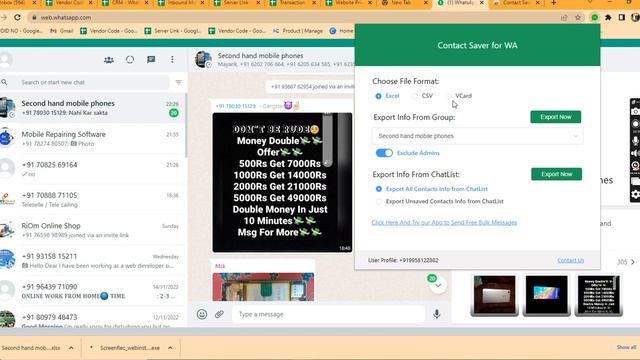
Task: Attach a file with paperclip icon
Action: point(219,314)
